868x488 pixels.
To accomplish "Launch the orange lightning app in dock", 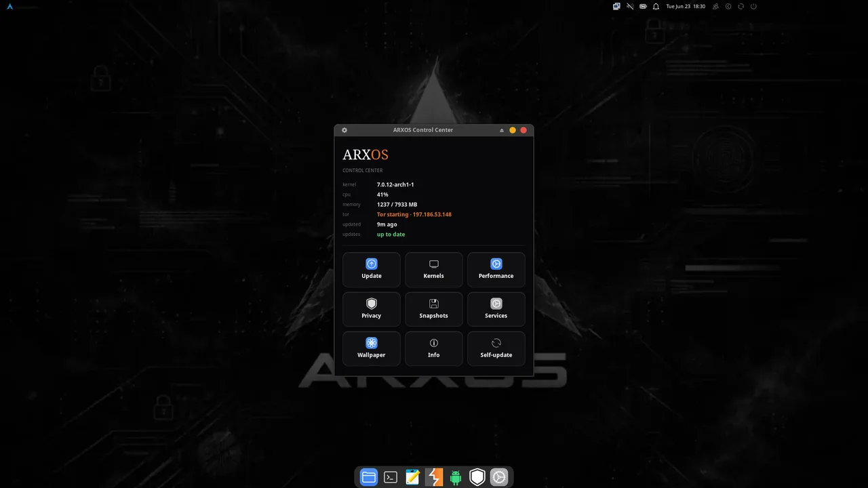I will click(x=434, y=477).
